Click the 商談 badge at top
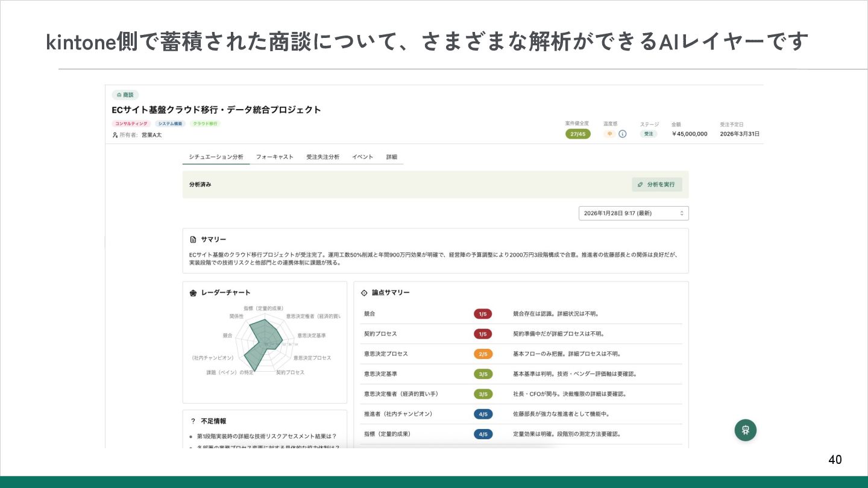 tap(125, 95)
